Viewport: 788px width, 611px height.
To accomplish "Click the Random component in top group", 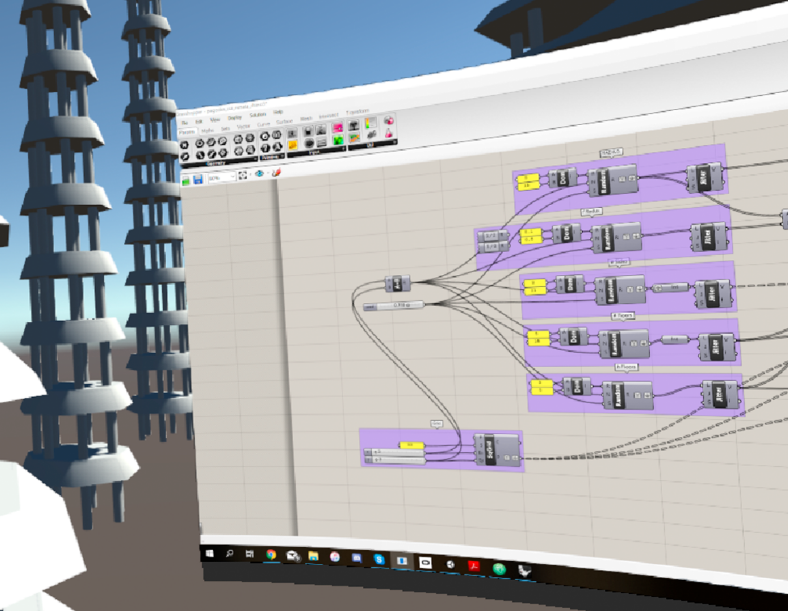I will 613,180.
